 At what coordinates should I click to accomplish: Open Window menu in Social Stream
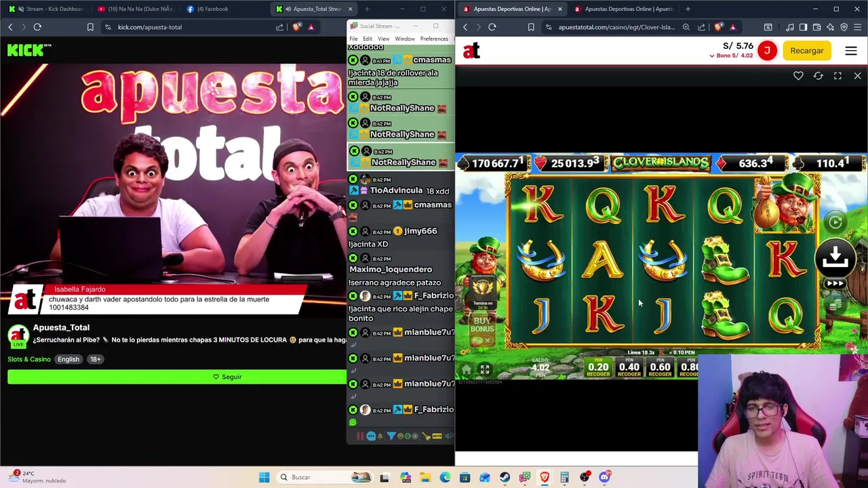click(x=405, y=39)
